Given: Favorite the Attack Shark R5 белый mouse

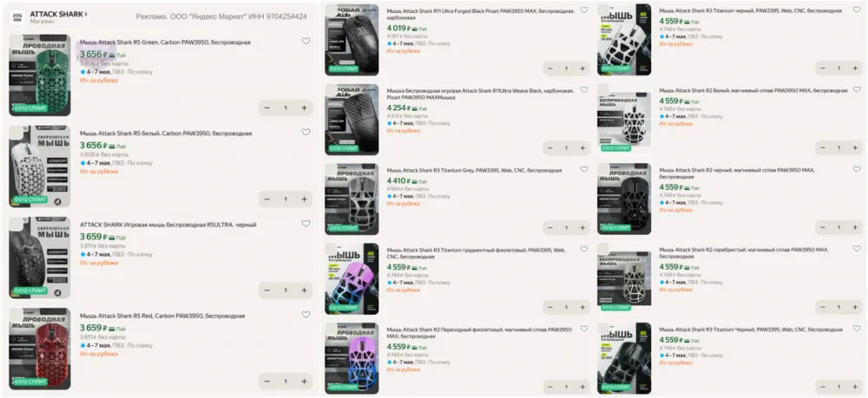Looking at the screenshot, I should pos(306,132).
